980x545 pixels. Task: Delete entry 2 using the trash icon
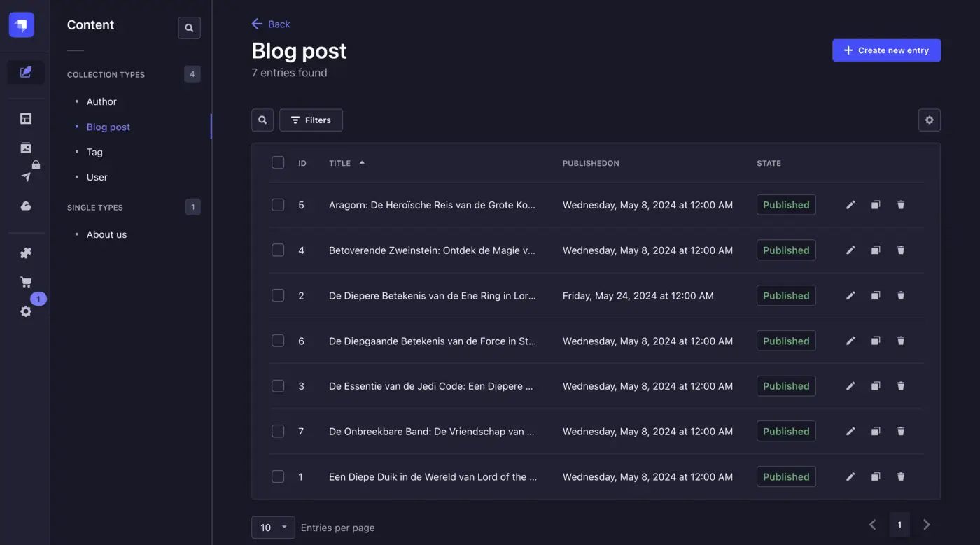901,295
